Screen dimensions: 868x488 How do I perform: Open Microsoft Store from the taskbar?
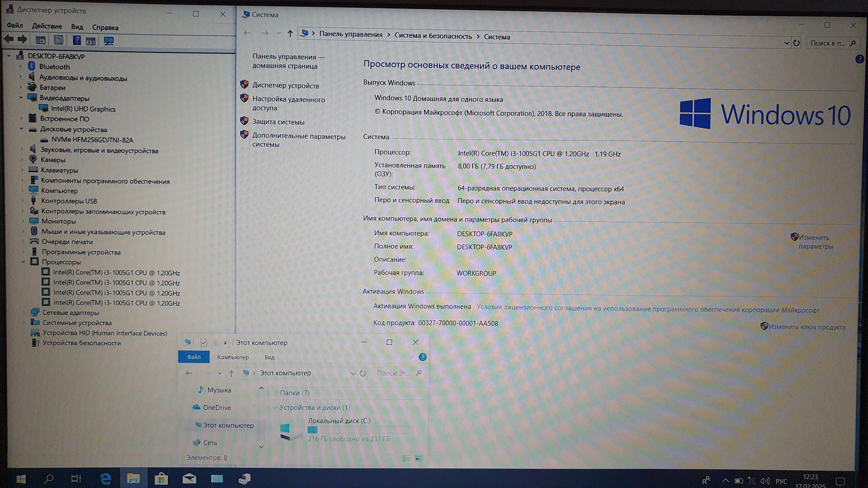(x=161, y=479)
